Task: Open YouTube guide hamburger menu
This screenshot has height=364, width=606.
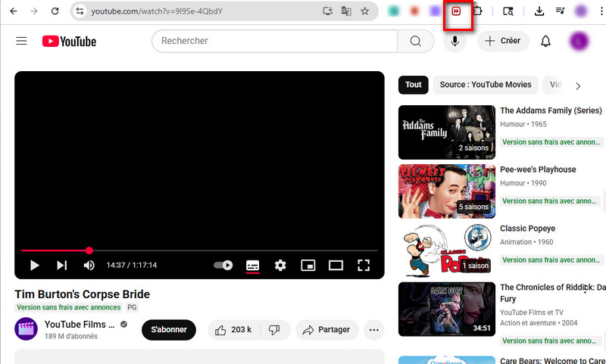Action: 22,41
